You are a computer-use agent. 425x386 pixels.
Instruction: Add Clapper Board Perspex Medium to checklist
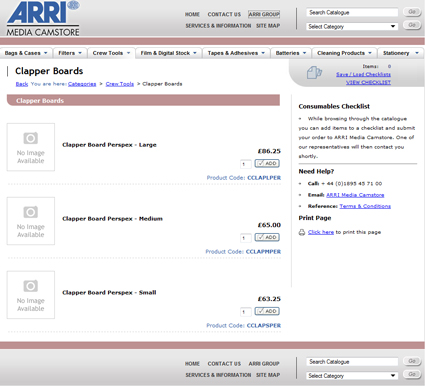click(267, 237)
